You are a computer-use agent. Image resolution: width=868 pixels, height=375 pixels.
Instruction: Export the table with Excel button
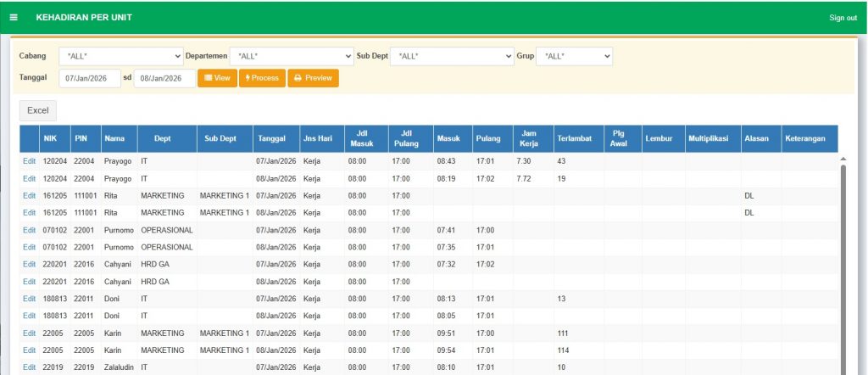coord(37,110)
